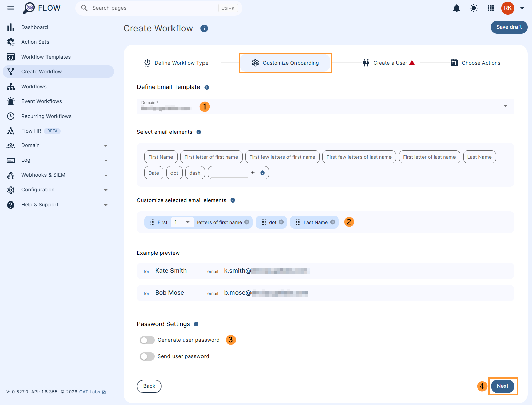Screen dimensions: 532x405
Task: Click the Workflow Templates icon
Action: coord(11,57)
